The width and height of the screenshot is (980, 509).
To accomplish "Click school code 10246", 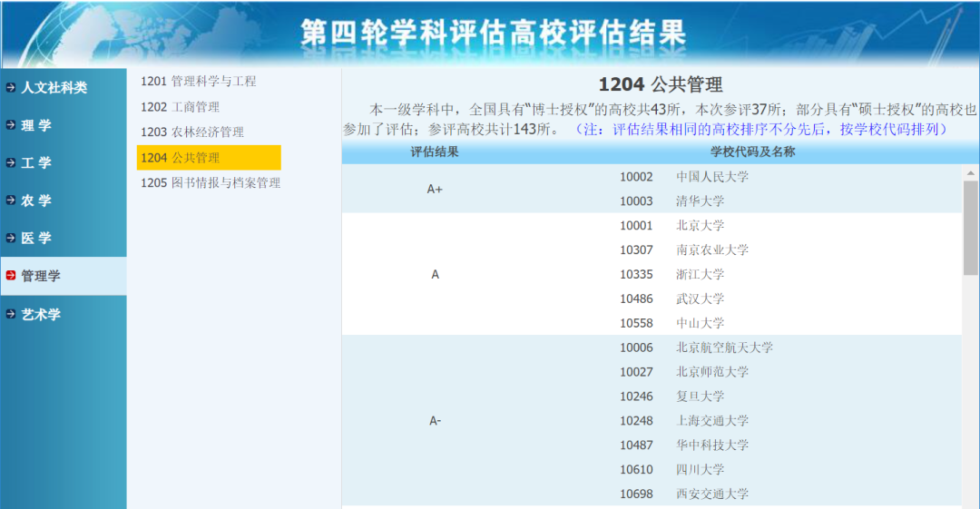I will (x=636, y=396).
